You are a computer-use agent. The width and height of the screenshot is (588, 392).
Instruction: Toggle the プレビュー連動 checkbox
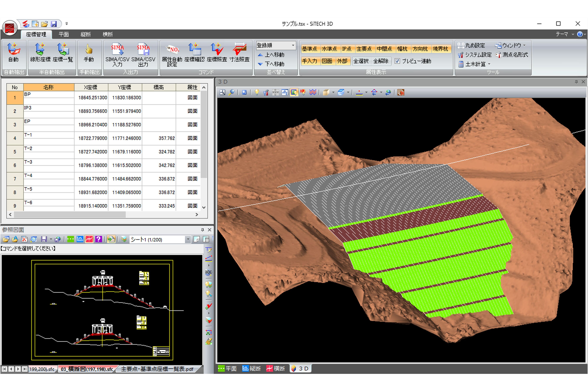click(x=397, y=61)
